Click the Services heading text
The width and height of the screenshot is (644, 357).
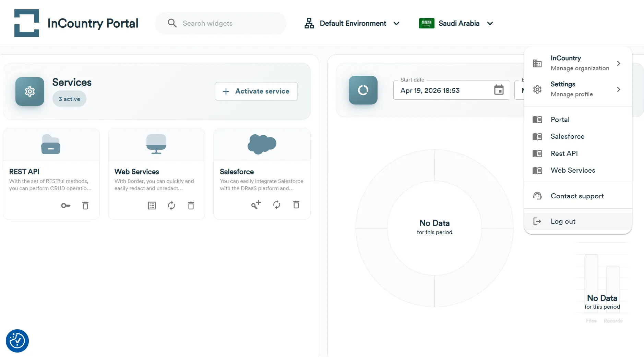(72, 83)
